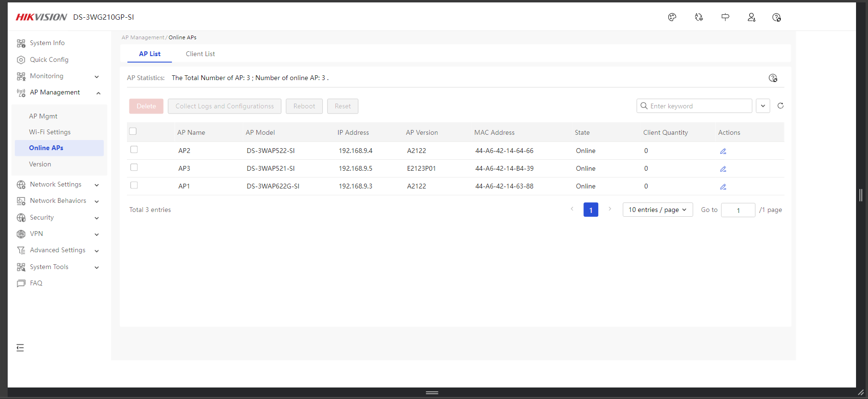Open the 10 entries / page dropdown
Viewport: 868px width, 399px height.
(657, 210)
